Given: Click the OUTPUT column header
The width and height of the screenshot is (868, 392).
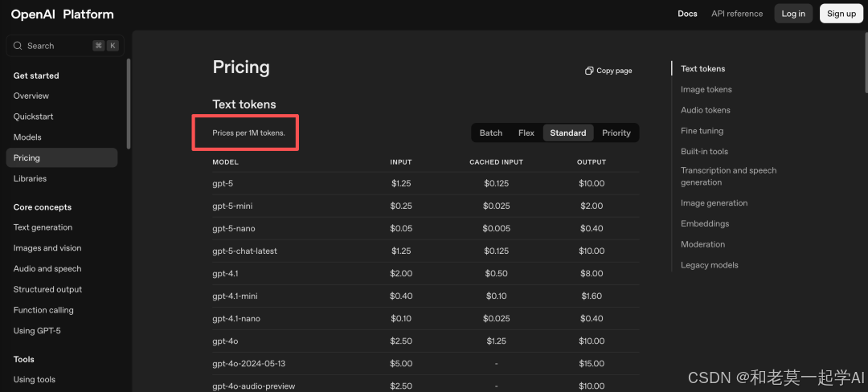Looking at the screenshot, I should (592, 162).
